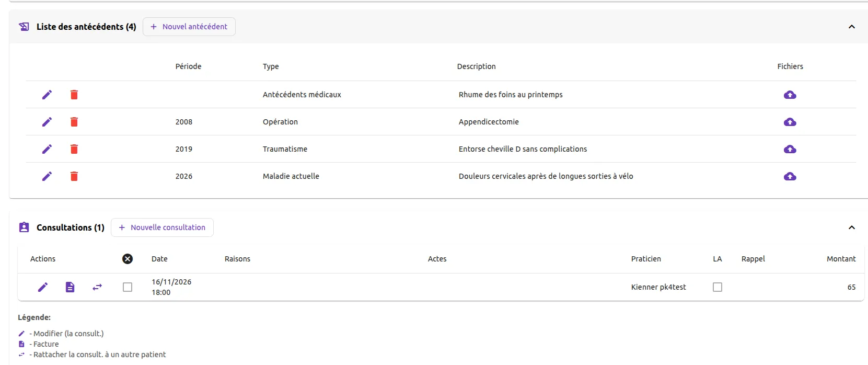Edit the Appendicectomie antecedent
Image resolution: width=868 pixels, height=365 pixels.
(x=47, y=122)
